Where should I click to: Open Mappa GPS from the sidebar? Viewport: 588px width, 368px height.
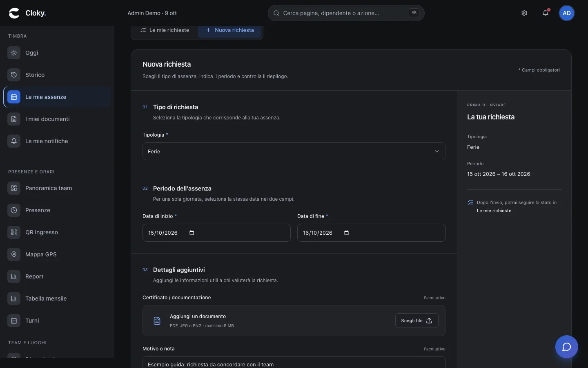[57, 254]
